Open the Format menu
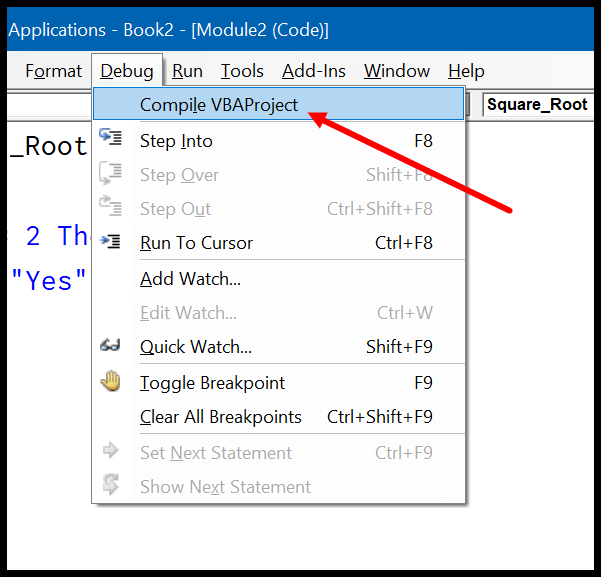The height and width of the screenshot is (577, 601). click(x=53, y=71)
